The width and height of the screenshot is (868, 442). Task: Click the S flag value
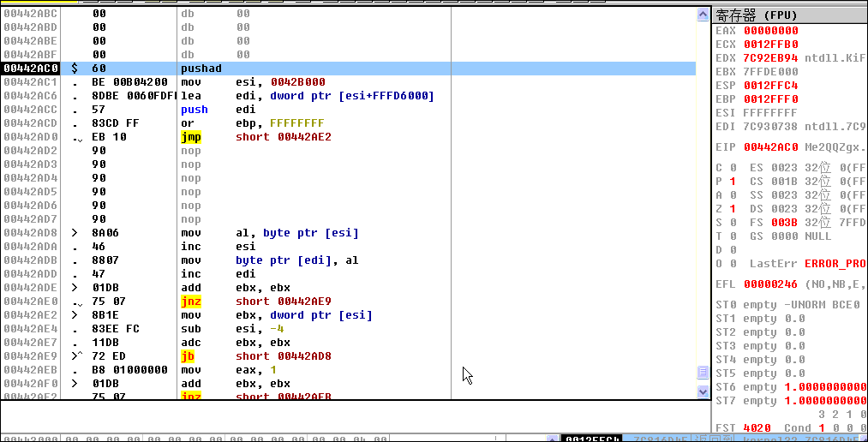[733, 223]
